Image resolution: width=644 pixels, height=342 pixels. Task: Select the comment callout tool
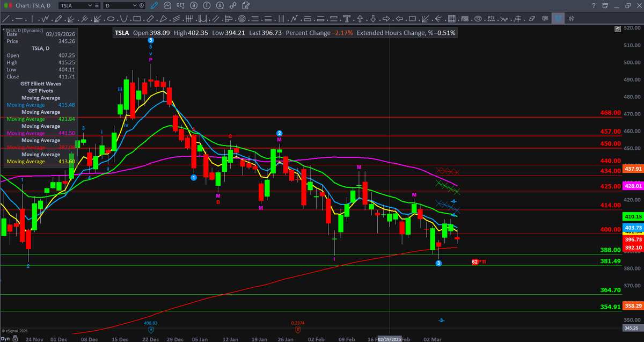tap(545, 19)
